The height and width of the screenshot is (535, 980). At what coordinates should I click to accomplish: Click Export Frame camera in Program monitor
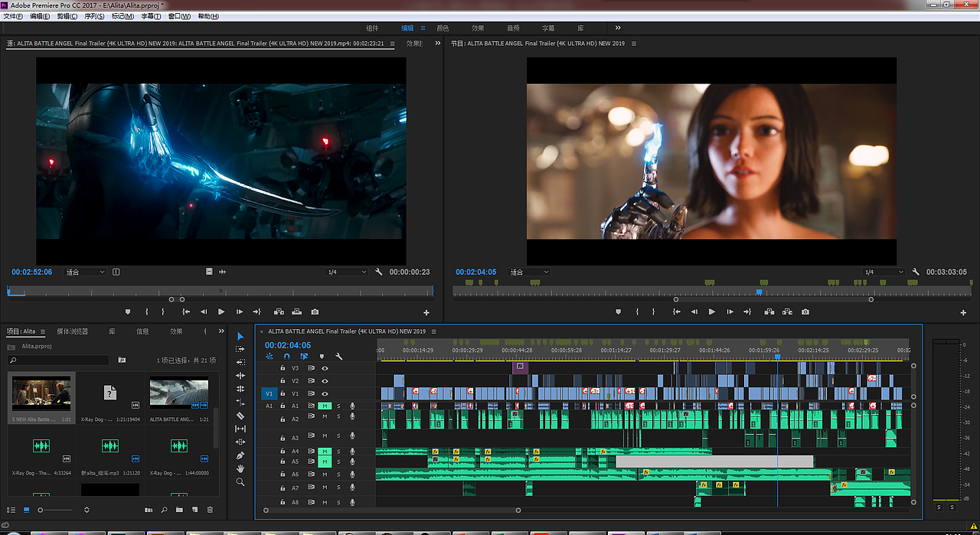tap(805, 312)
